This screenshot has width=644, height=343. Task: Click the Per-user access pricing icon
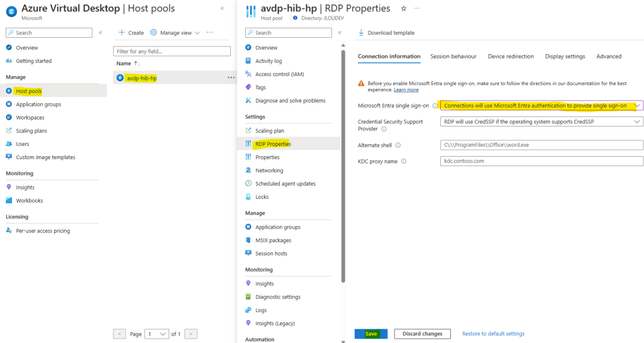[9, 231]
